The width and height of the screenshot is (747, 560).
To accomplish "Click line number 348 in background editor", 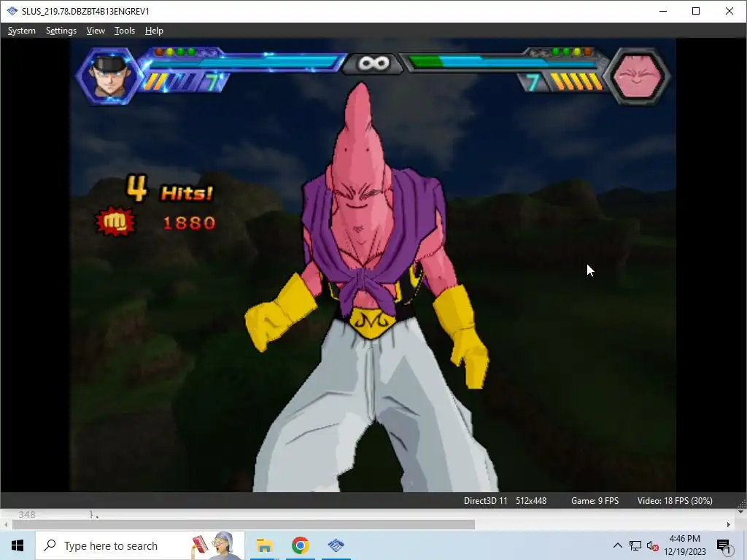I will point(27,514).
